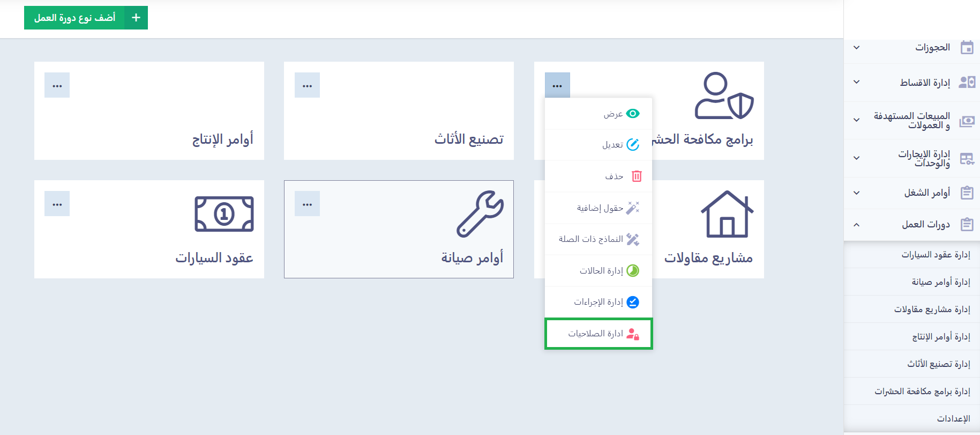Click the installments icon beside إدارة الاقساط
Viewport: 980px width, 435px height.
pos(967,82)
